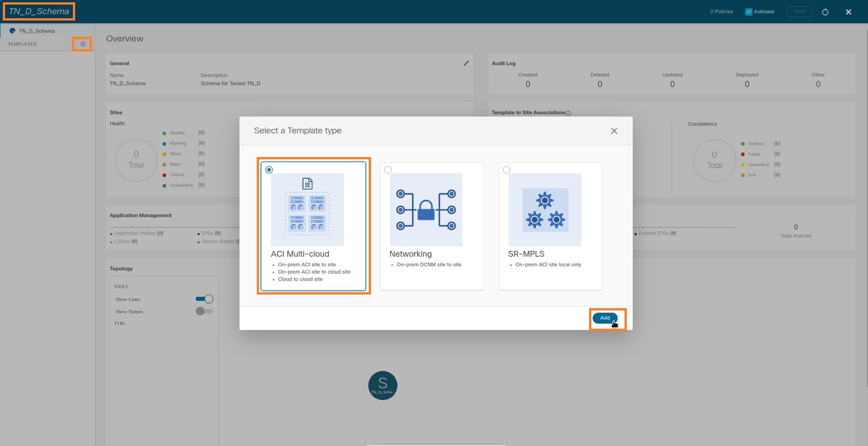868x446 pixels.
Task: Click 'Cloud to cloud site' bullet
Action: click(300, 279)
